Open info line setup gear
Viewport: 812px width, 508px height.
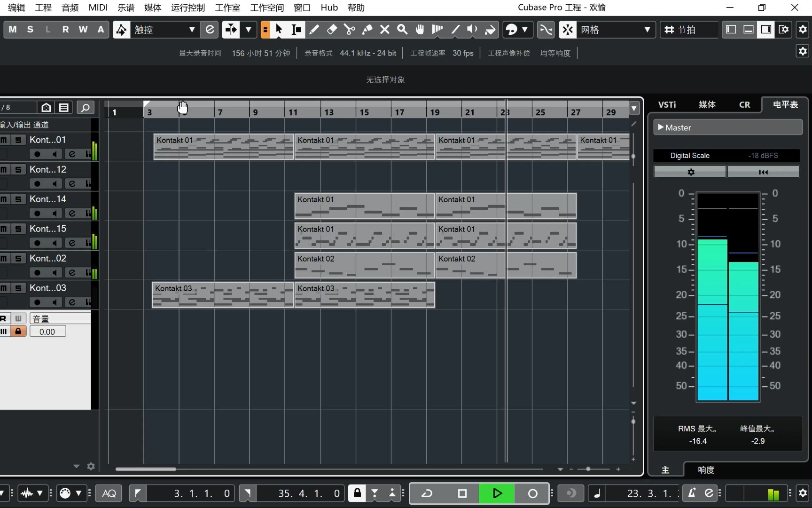(803, 51)
